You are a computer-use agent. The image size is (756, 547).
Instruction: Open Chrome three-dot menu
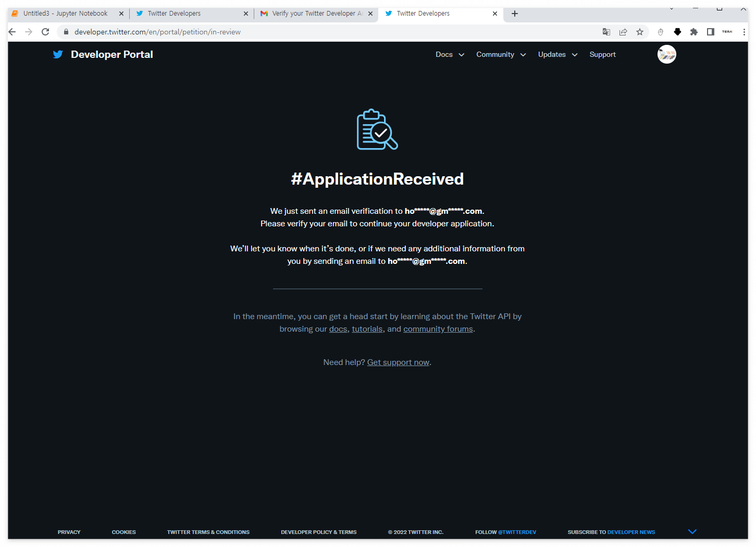[744, 32]
